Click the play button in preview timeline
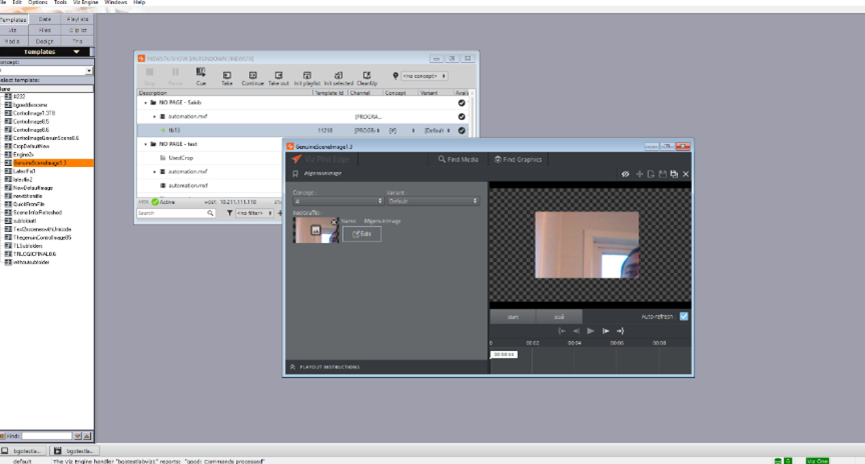This screenshot has height=464, width=865. click(590, 330)
